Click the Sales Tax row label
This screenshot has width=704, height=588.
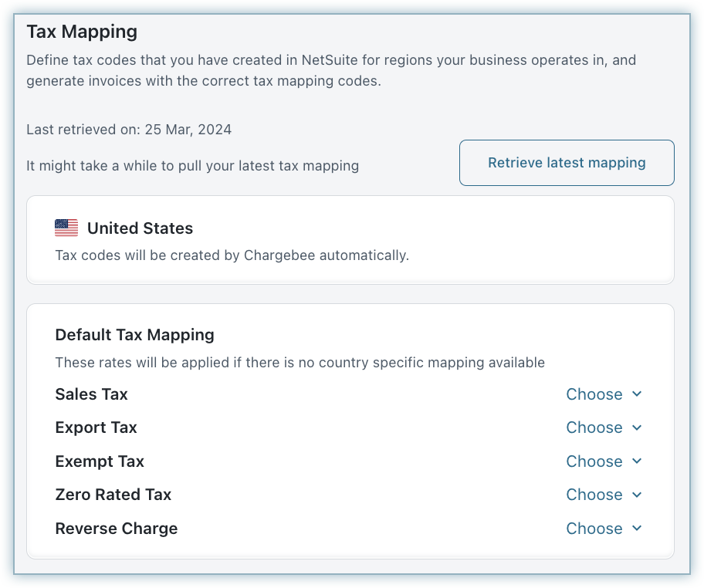tap(91, 394)
